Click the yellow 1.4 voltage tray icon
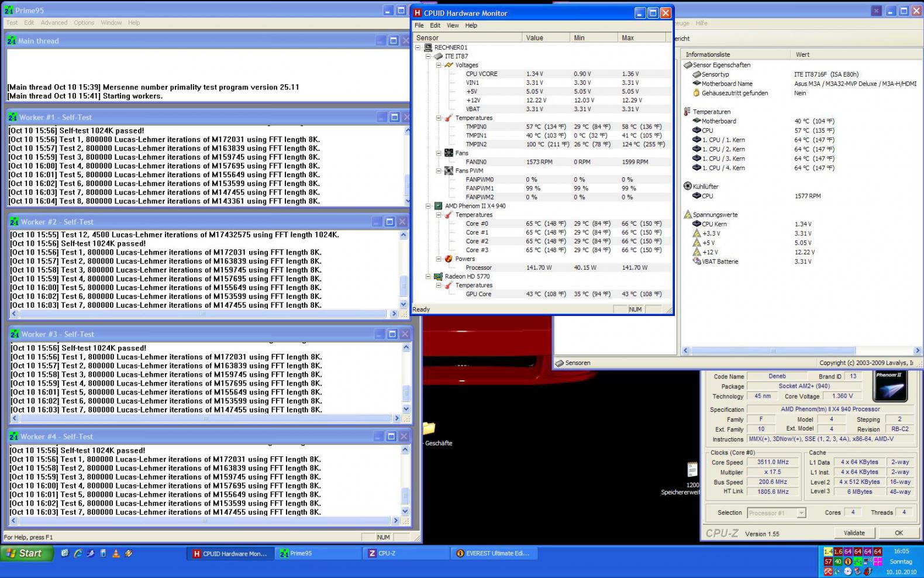The image size is (924, 578). [x=828, y=552]
